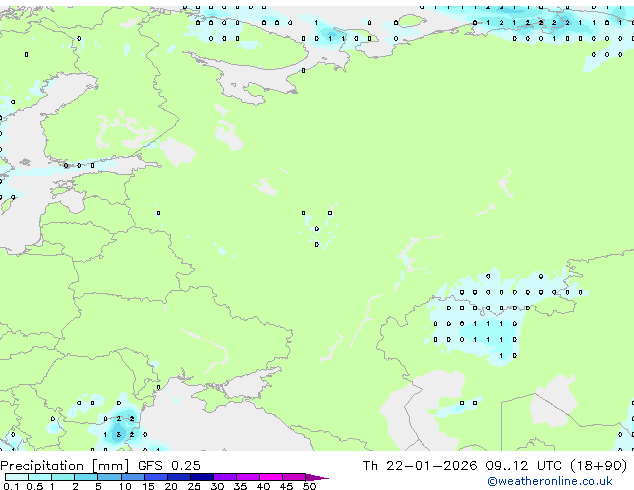634x490 pixels.
Task: Click the '50' legend scale label
Action: tap(310, 486)
